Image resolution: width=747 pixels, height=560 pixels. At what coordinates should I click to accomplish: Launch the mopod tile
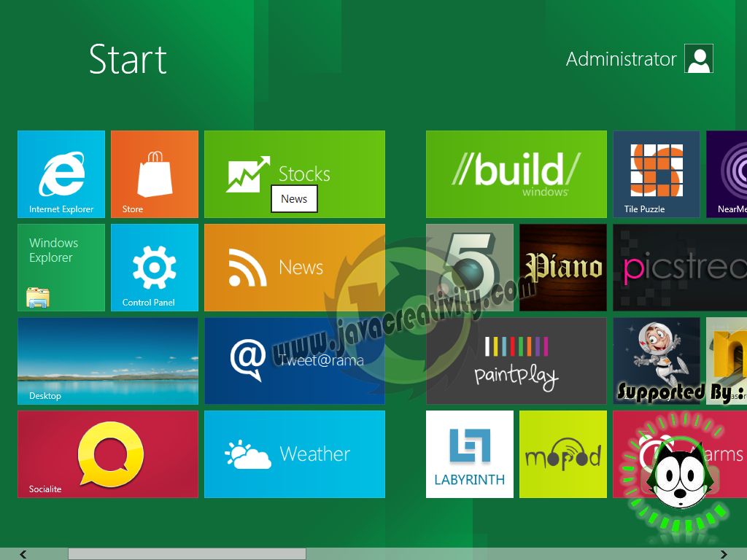click(x=563, y=454)
